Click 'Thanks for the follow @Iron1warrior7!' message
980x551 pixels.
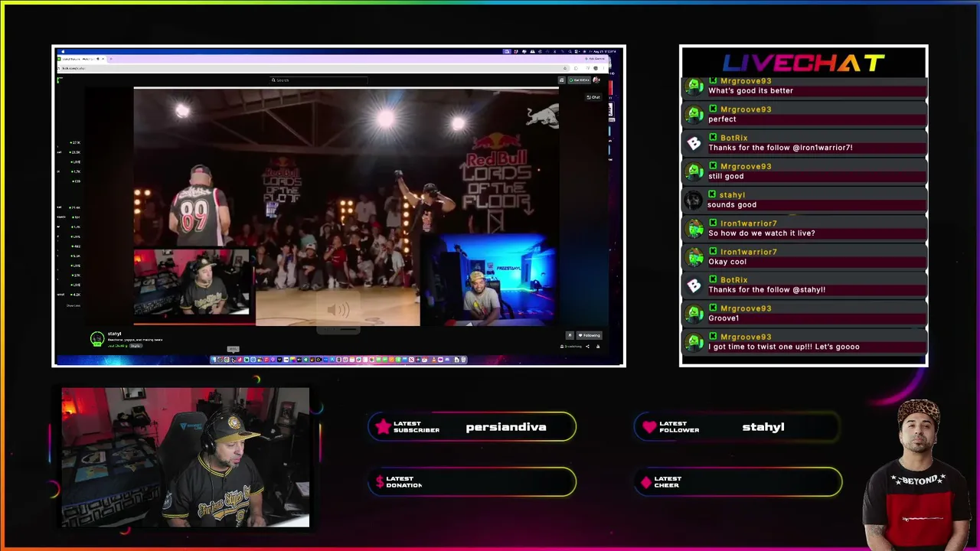[x=780, y=148]
